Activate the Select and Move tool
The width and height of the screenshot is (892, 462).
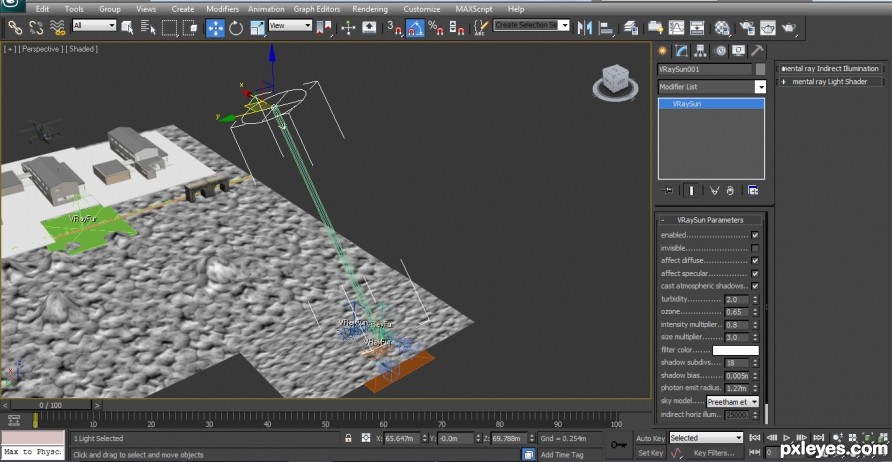(215, 27)
